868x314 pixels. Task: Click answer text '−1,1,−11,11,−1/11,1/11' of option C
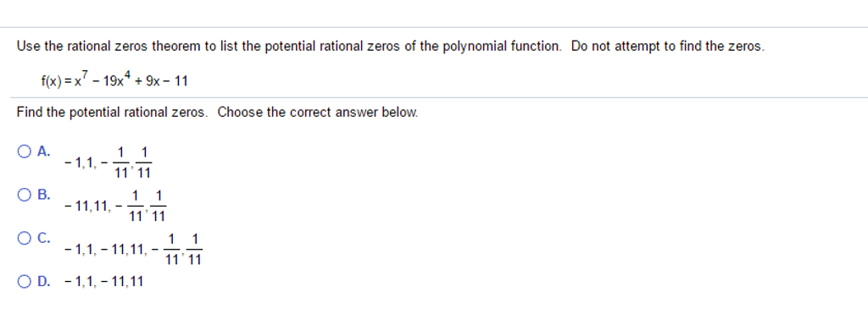click(x=134, y=250)
